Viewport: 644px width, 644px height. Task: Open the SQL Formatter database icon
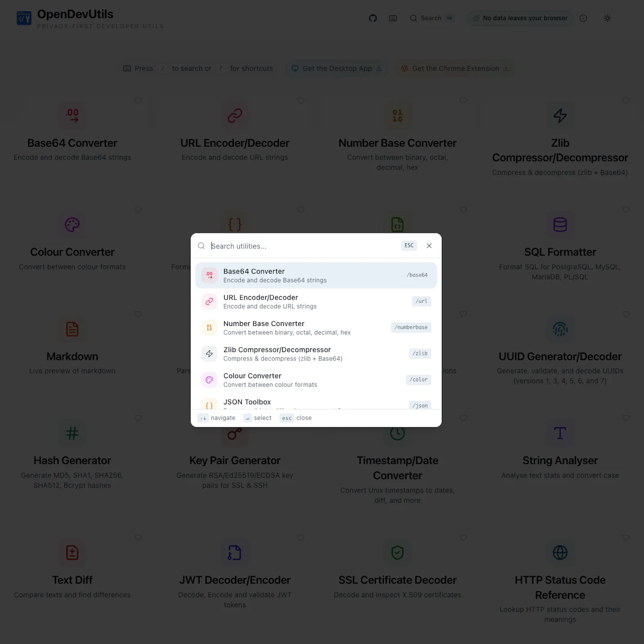(x=560, y=225)
